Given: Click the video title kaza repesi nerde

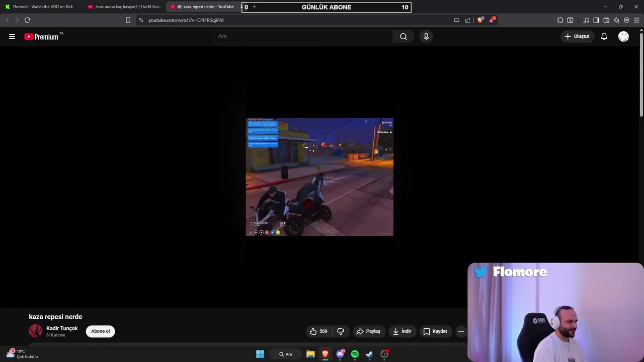Looking at the screenshot, I should pos(55,317).
